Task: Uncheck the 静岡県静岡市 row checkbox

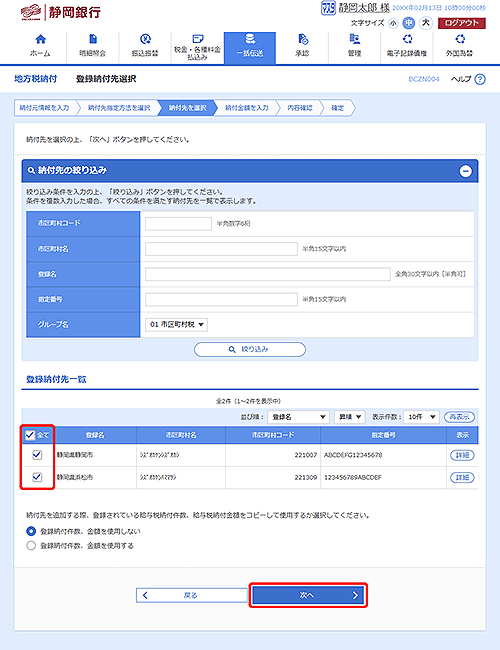Action: click(x=37, y=455)
